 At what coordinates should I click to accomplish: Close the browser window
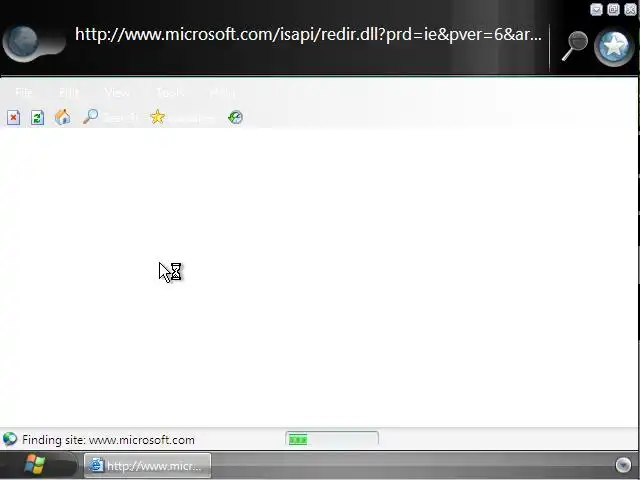pos(631,9)
